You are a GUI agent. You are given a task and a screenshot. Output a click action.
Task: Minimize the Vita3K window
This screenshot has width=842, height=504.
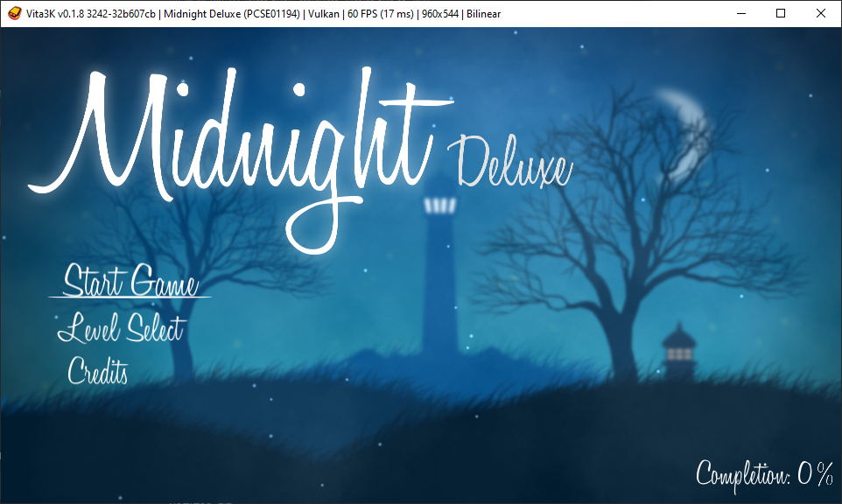[x=741, y=13]
